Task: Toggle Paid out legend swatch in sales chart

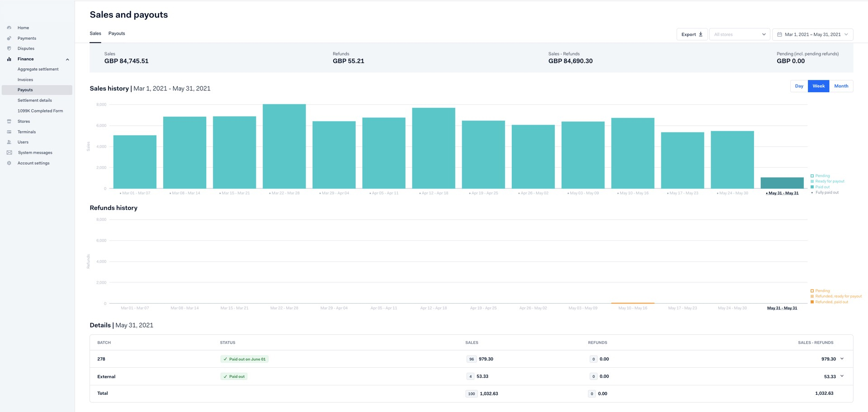Action: 812,187
